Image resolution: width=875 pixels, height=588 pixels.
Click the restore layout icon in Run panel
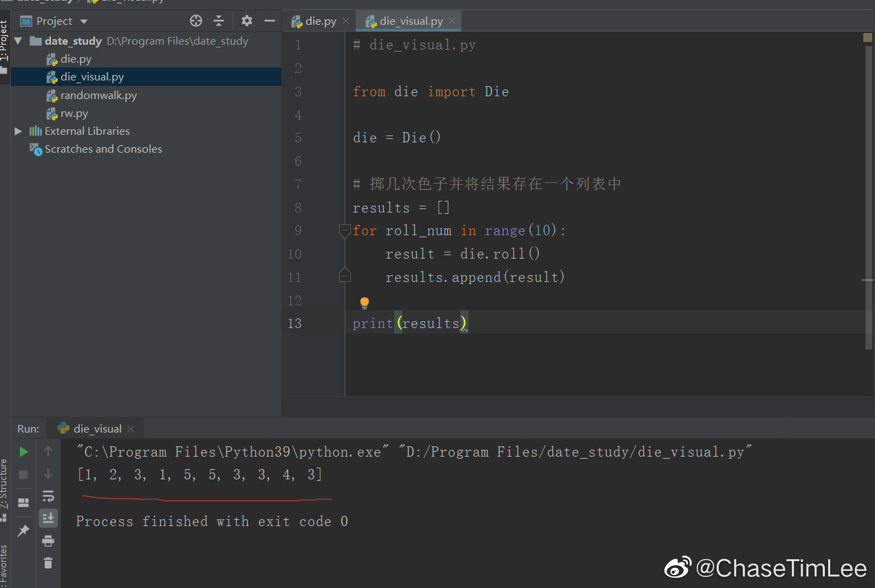pos(23,502)
